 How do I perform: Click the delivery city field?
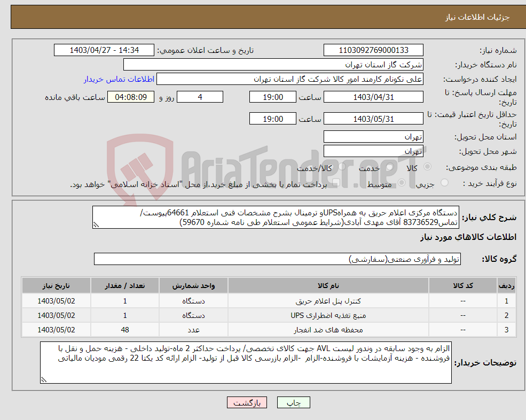373,151
